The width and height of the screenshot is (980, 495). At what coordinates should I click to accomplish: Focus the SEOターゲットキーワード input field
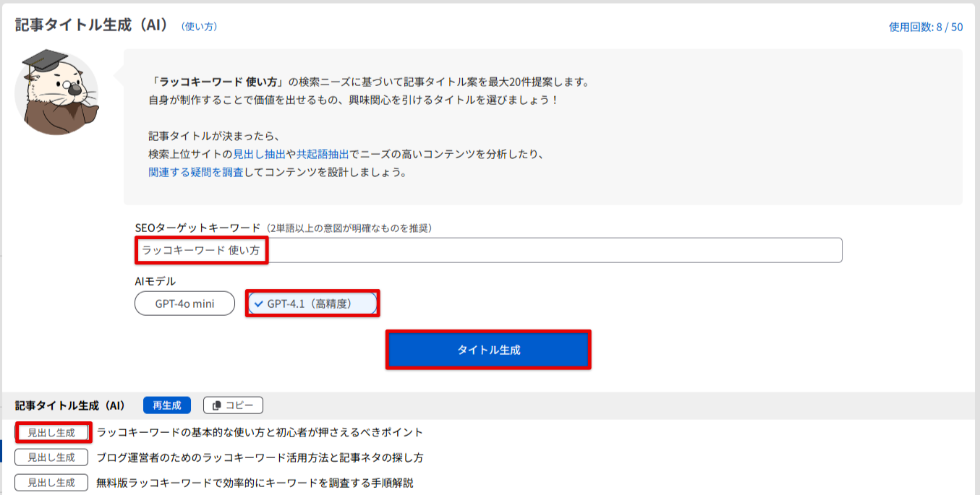tap(488, 251)
